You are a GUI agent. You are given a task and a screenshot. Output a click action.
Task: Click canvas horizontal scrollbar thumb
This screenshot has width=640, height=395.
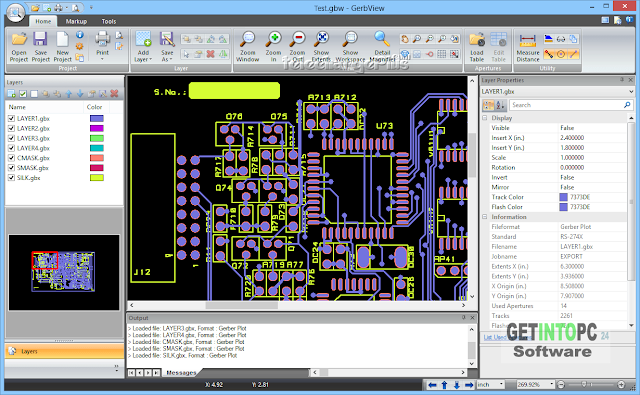[x=241, y=305]
